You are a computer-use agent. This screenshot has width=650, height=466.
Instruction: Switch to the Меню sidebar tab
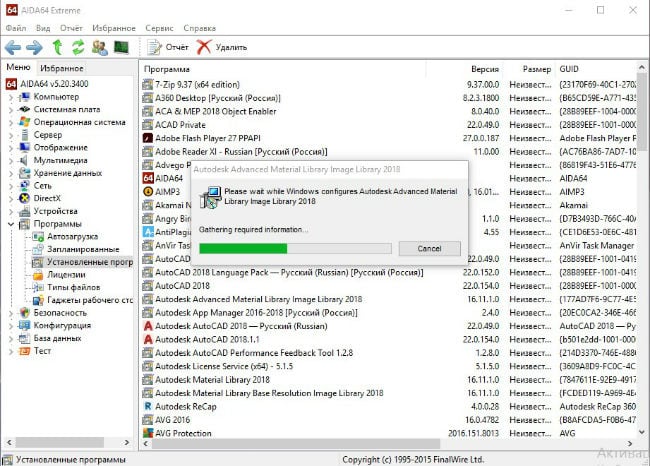tap(18, 67)
